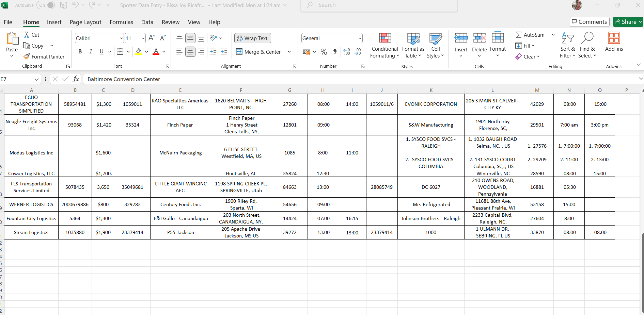Click the Accounting Number Format icon
Viewport: 644px width, 315px height.
click(x=307, y=52)
